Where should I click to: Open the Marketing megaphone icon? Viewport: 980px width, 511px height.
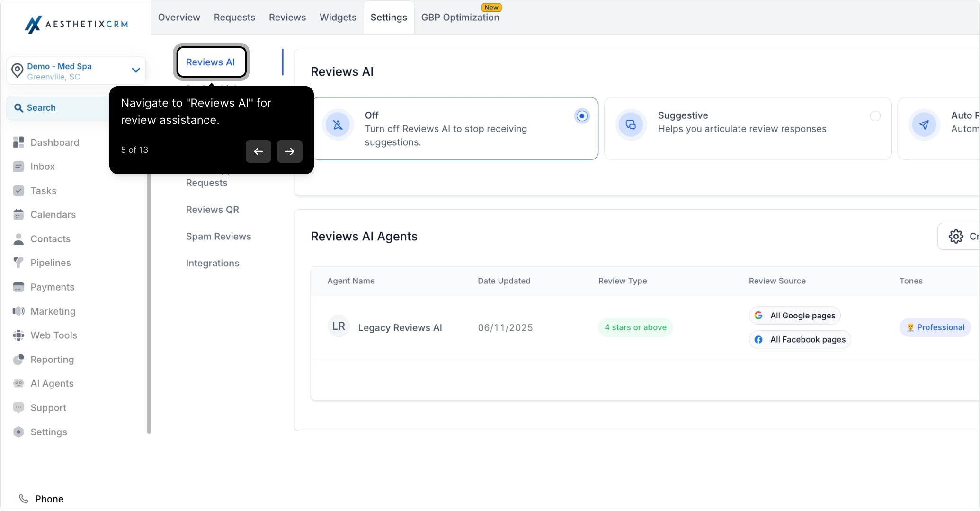click(18, 311)
